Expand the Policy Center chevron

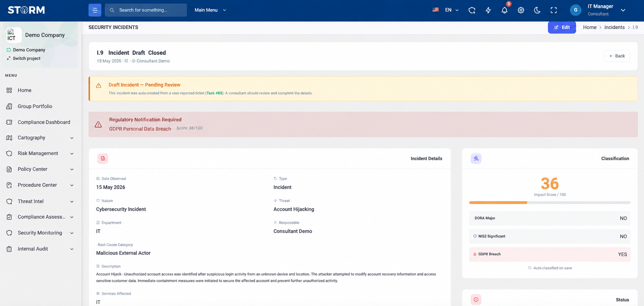[72, 169]
